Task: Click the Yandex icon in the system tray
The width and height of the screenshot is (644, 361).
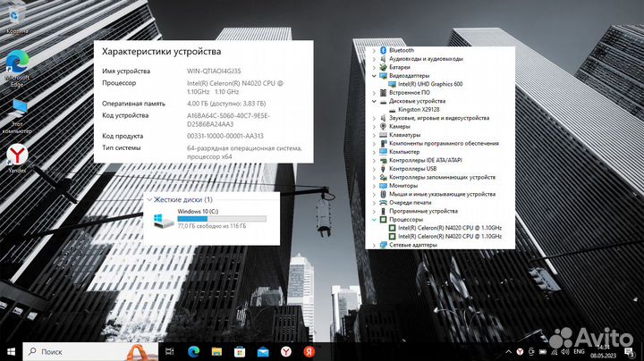Action: (520, 351)
